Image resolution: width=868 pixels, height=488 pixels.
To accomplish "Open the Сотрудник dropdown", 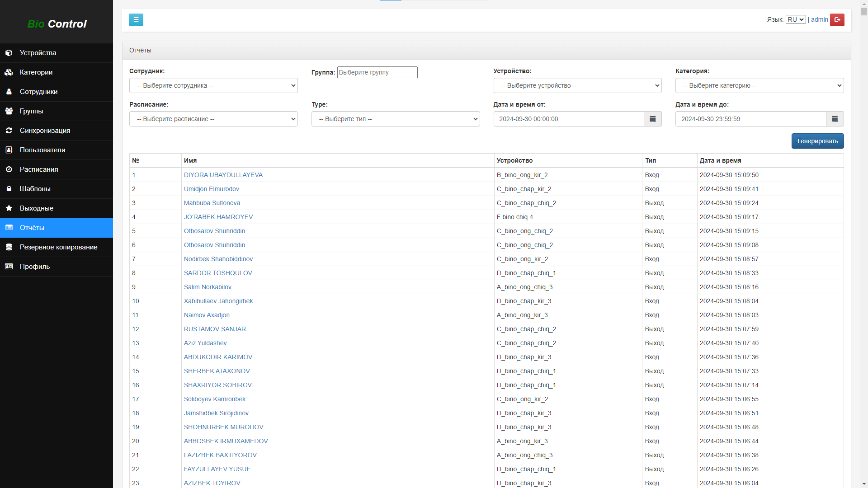I will pos(213,85).
